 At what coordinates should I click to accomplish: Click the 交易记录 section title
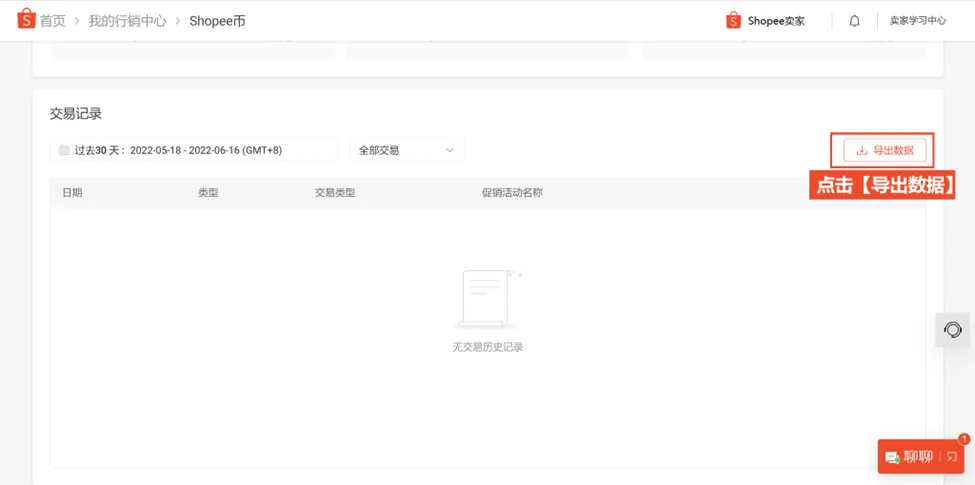coord(76,114)
